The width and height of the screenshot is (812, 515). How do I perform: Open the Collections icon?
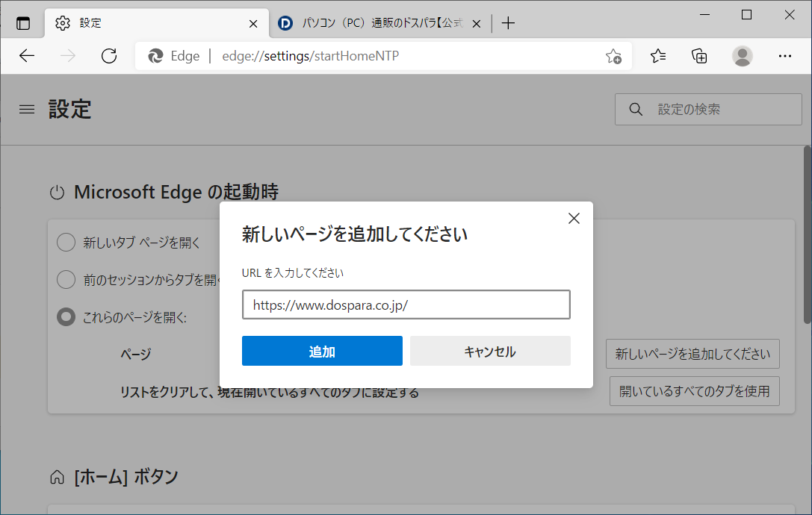point(700,56)
